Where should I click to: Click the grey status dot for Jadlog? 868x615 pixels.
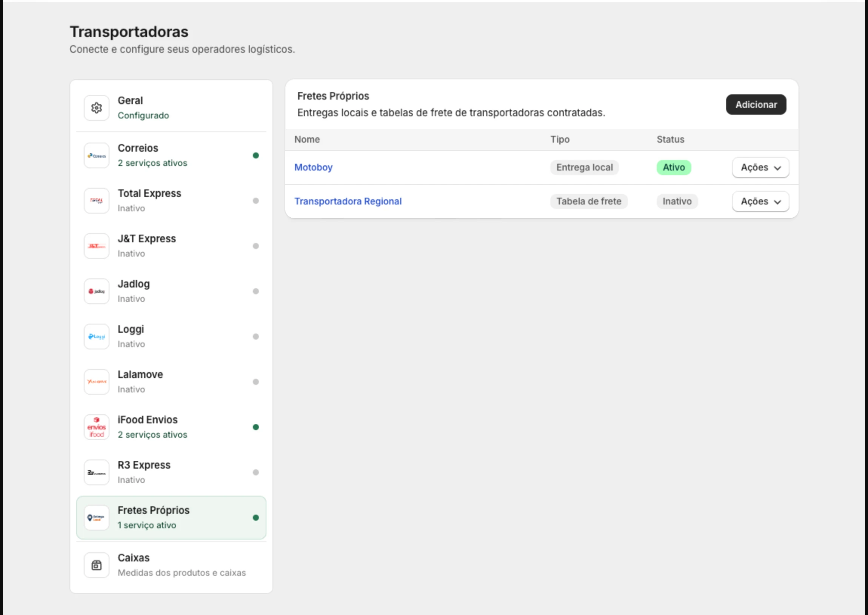point(255,291)
